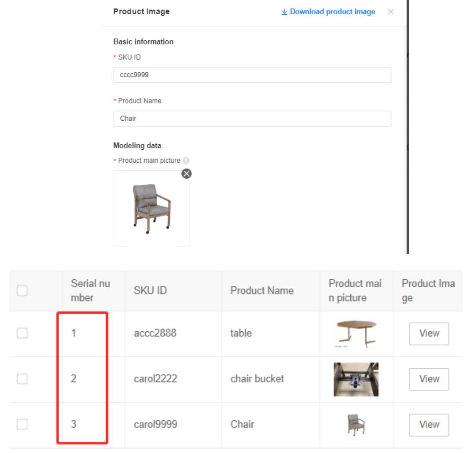Check the checkbox for row accc2888
The width and height of the screenshot is (476, 453).
pyautogui.click(x=22, y=333)
